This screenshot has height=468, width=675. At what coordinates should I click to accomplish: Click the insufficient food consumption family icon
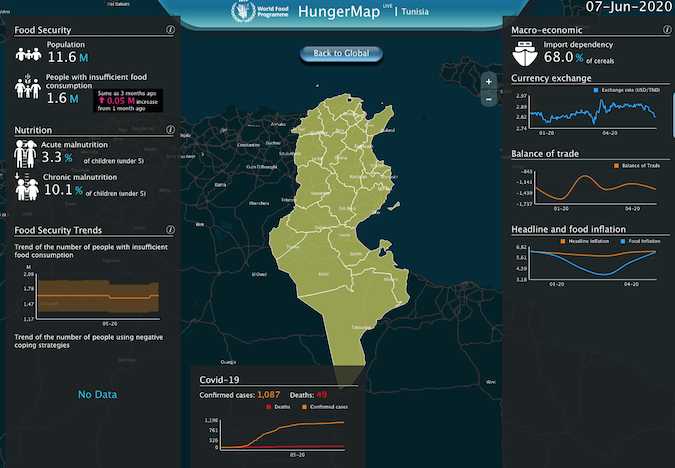(x=28, y=87)
